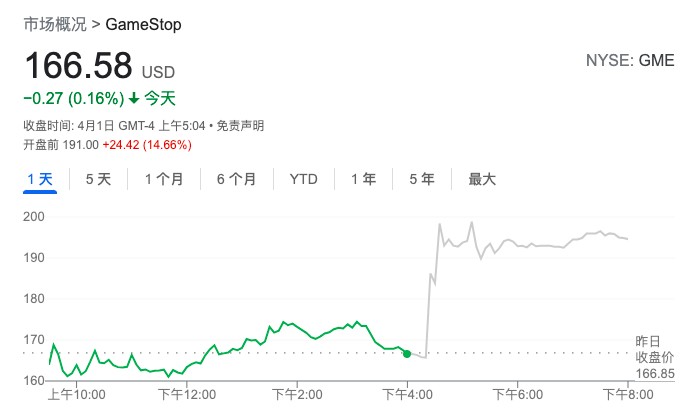Select the 最大 range tab
Image resolution: width=694 pixels, height=417 pixels.
click(482, 180)
